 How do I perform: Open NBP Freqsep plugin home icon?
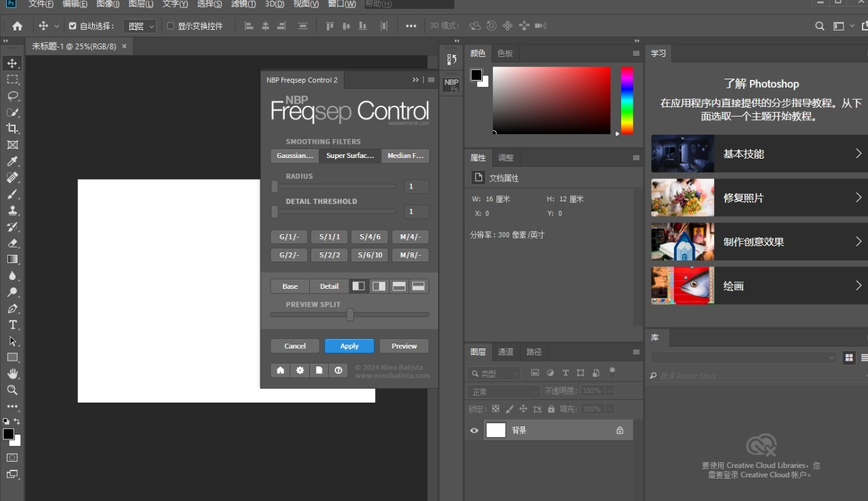tap(280, 370)
